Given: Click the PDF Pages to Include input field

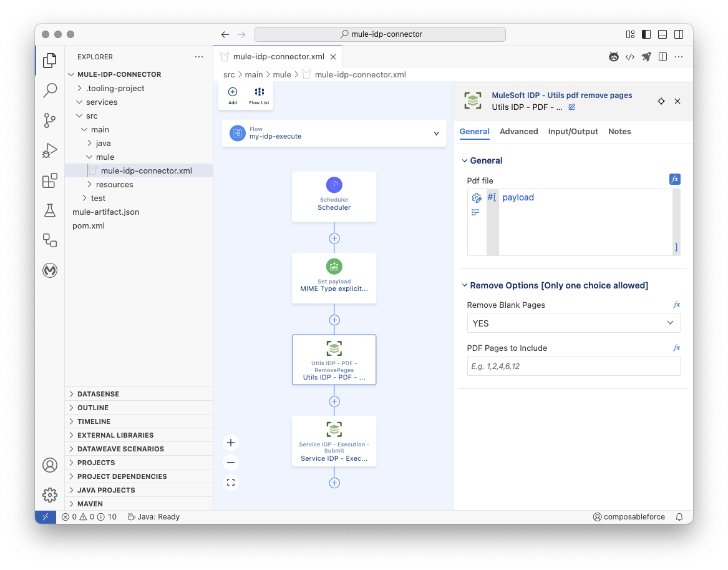Looking at the screenshot, I should (x=573, y=366).
